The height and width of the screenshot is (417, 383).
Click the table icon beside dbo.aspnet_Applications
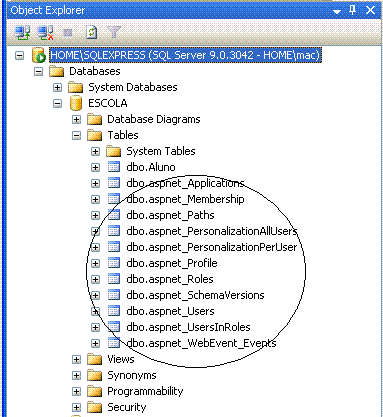click(x=114, y=183)
